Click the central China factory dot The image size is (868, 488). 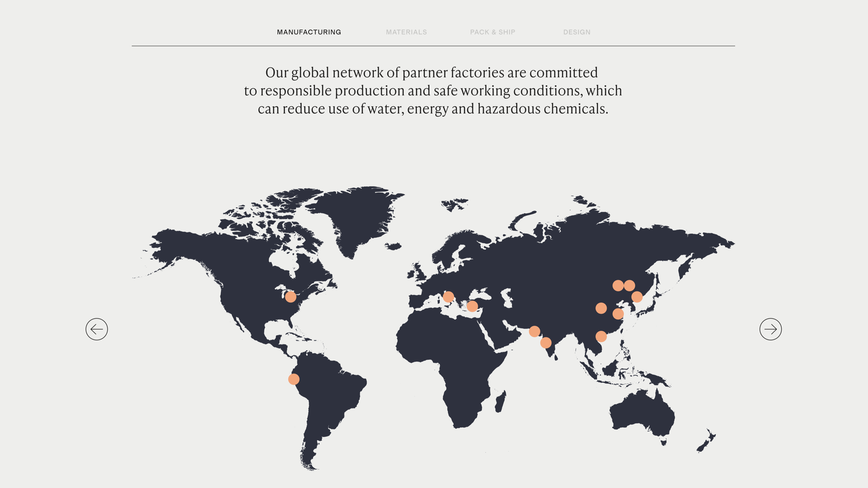[601, 308]
